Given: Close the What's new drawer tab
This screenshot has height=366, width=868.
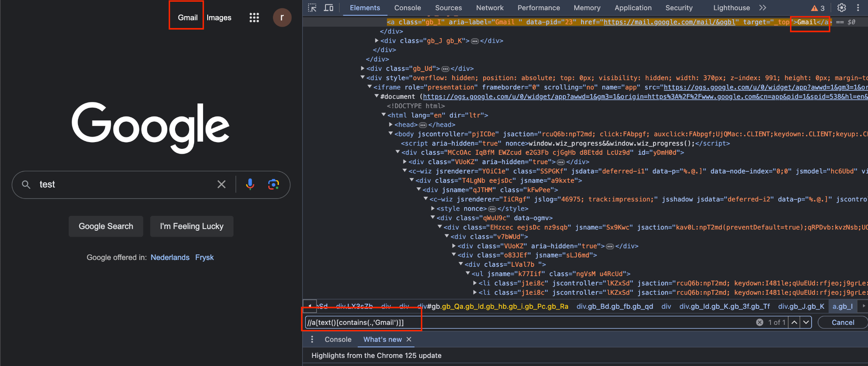Looking at the screenshot, I should coord(409,339).
